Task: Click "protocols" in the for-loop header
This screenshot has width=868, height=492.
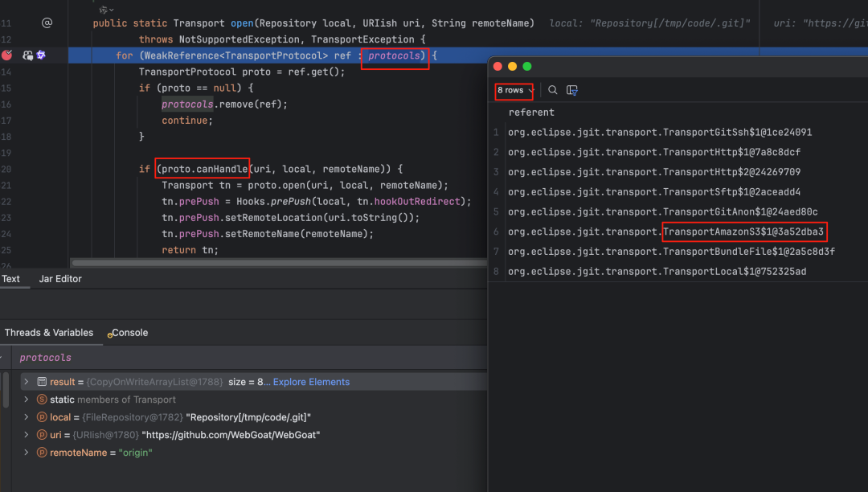Action: (394, 56)
